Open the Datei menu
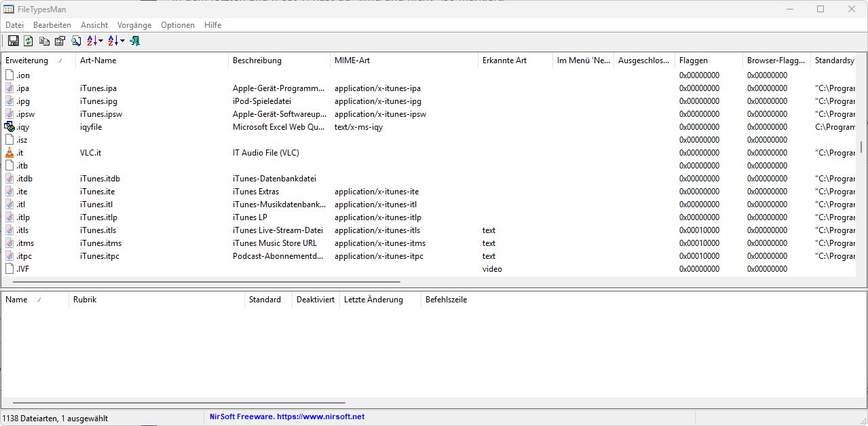Screen dimensions: 868x426 click(14, 25)
